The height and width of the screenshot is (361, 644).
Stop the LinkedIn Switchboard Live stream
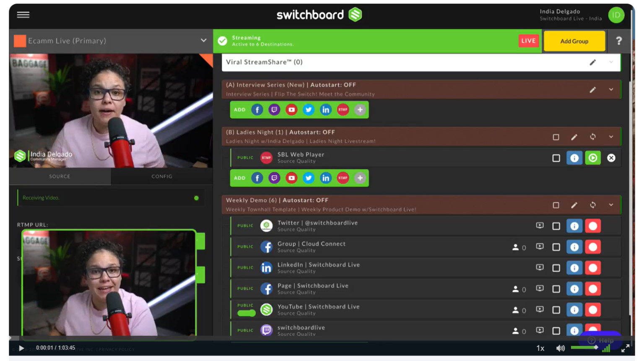tap(593, 268)
